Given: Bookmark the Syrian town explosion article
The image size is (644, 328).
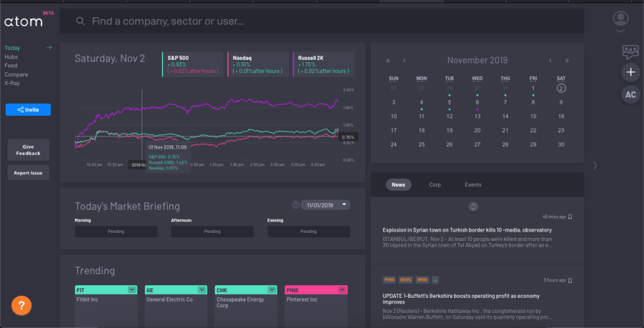Looking at the screenshot, I should pyautogui.click(x=570, y=217).
